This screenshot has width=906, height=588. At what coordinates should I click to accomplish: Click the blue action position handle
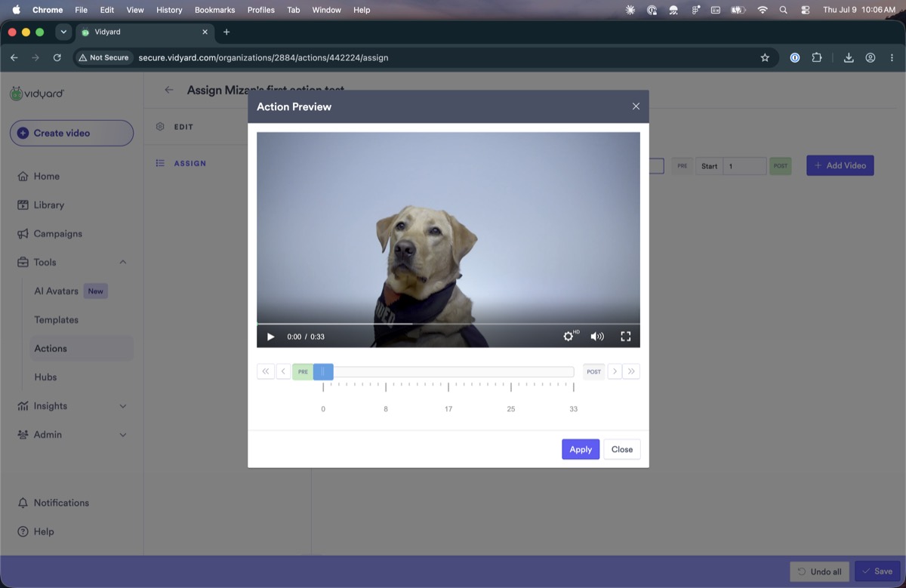(x=323, y=371)
